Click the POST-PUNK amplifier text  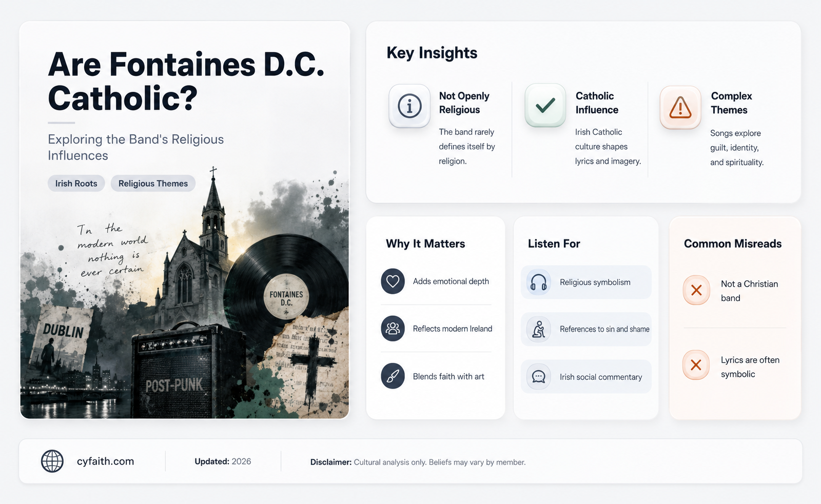[174, 386]
